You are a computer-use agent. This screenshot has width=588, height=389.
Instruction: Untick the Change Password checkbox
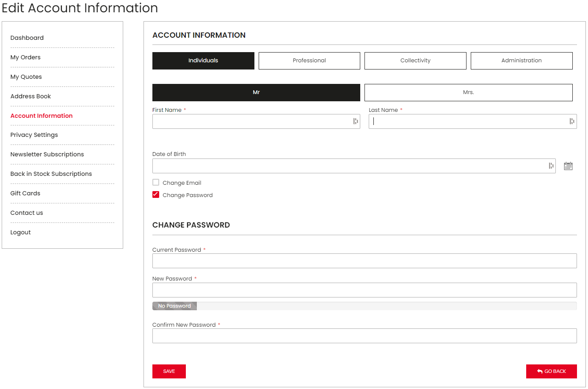pyautogui.click(x=156, y=194)
